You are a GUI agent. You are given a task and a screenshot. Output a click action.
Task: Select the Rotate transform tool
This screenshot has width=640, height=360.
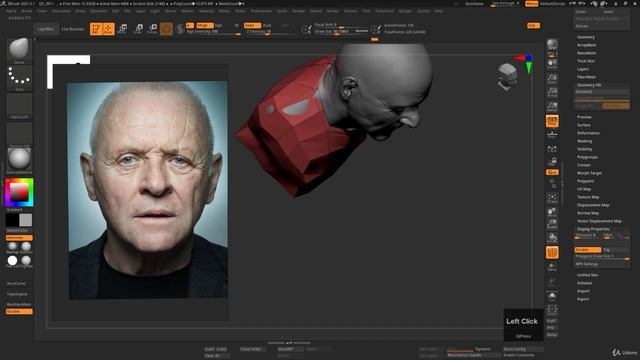coord(152,29)
